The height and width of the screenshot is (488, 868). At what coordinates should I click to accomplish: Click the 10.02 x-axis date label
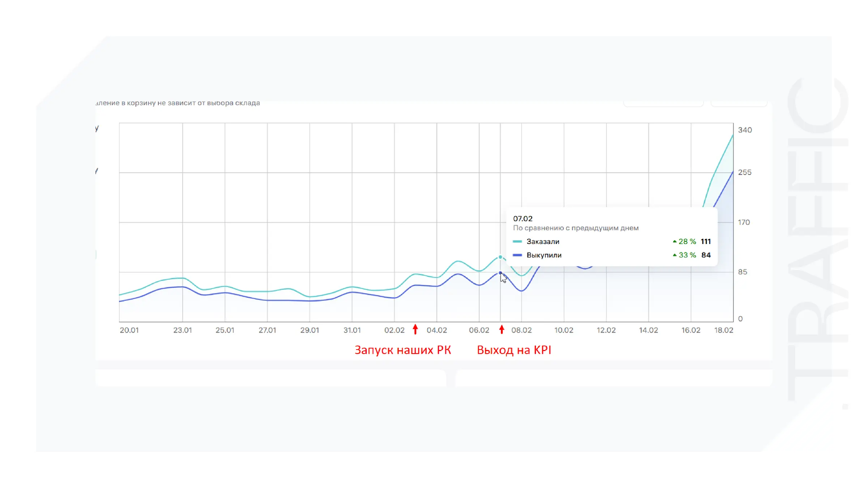(x=563, y=330)
